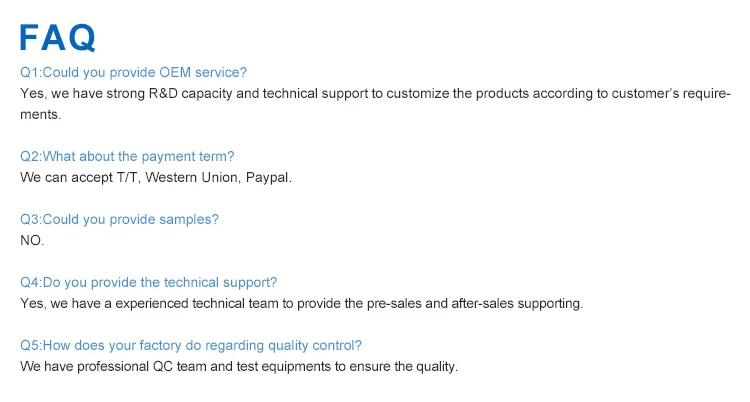
Task: Open question Q3 about providing samples
Action: pos(119,219)
